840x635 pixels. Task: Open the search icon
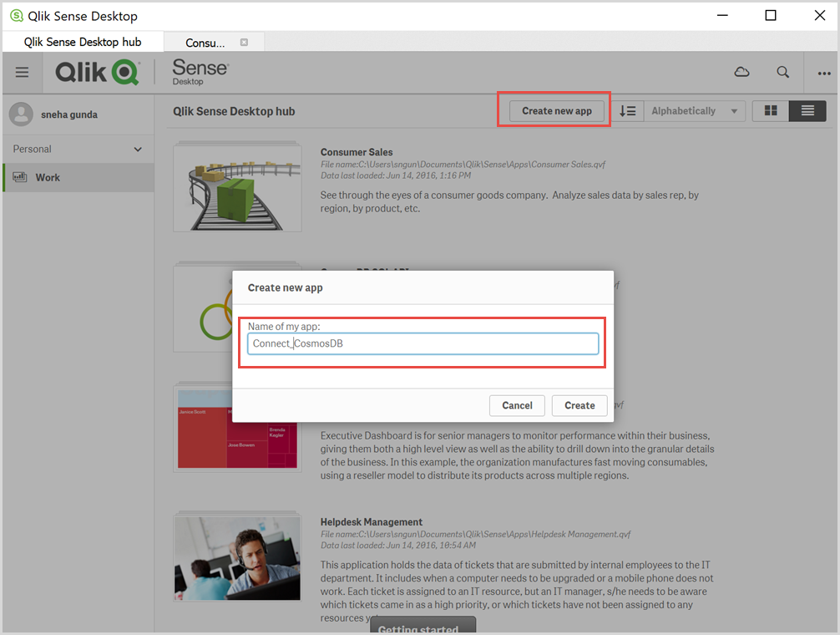(782, 72)
